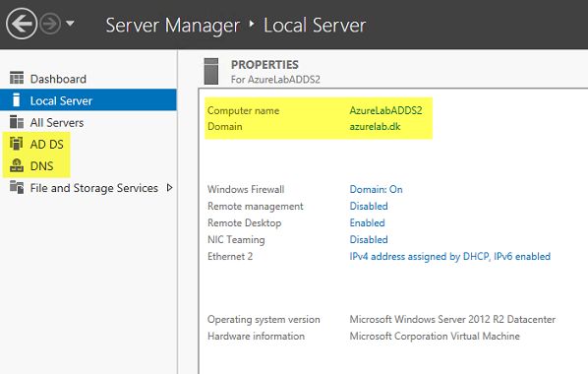Click the Windows Firewall label
This screenshot has width=588, height=374.
pos(246,189)
